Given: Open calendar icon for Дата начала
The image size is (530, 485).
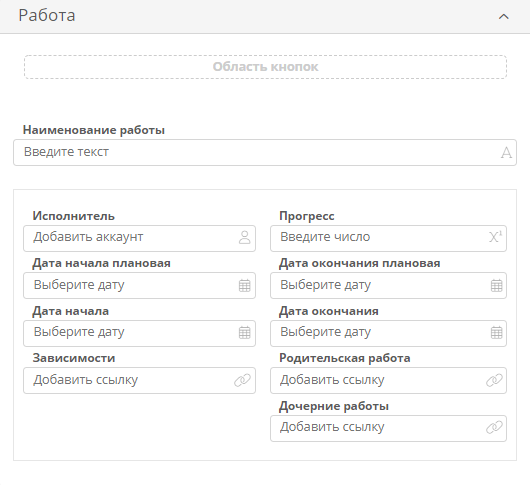Looking at the screenshot, I should pos(244,333).
